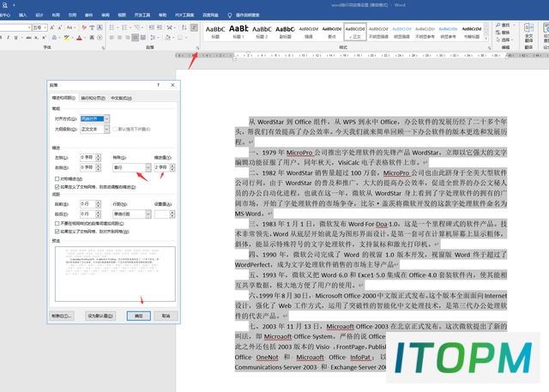Image resolution: width=549 pixels, height=392 pixels.
Task: Click the Decrease Indent icon
Action: [151, 27]
